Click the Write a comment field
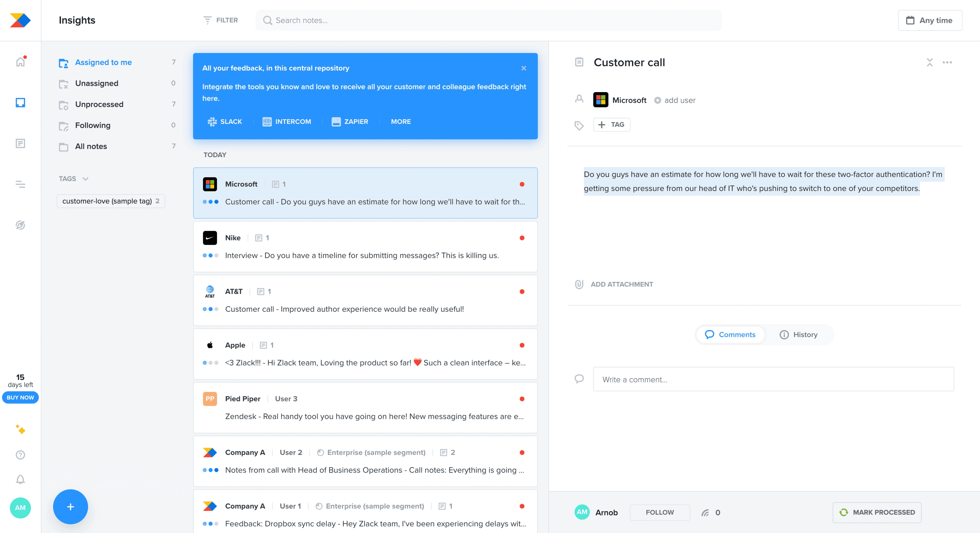The width and height of the screenshot is (980, 533). tap(773, 379)
